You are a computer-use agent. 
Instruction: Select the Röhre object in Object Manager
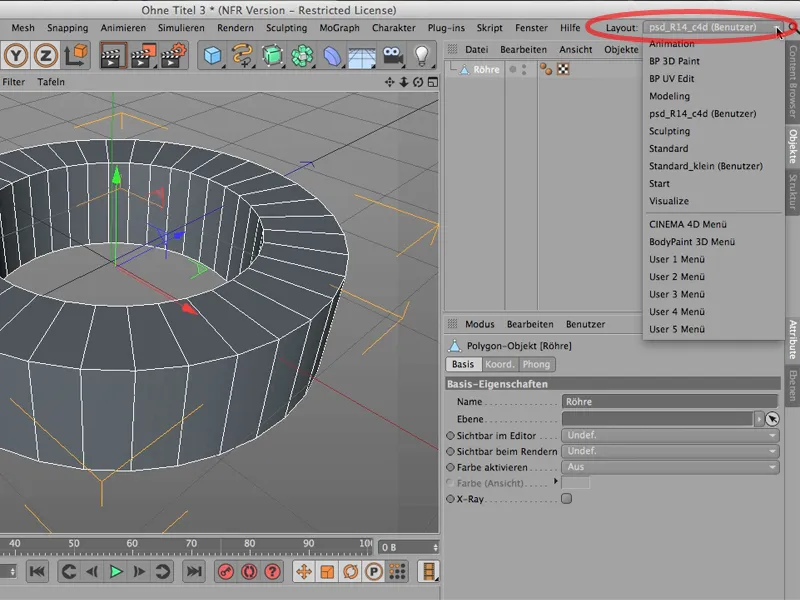(x=486, y=69)
